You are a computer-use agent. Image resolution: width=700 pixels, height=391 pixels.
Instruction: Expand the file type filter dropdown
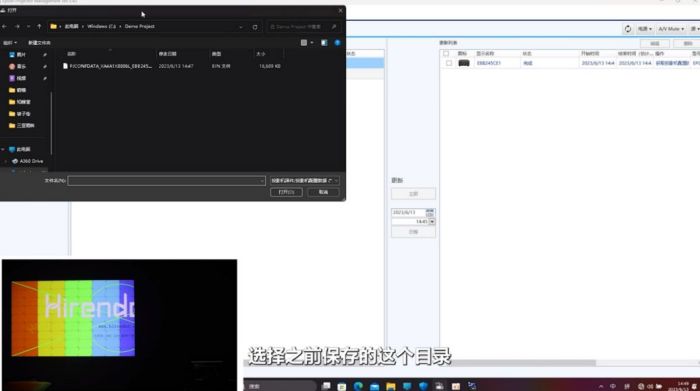pyautogui.click(x=305, y=180)
